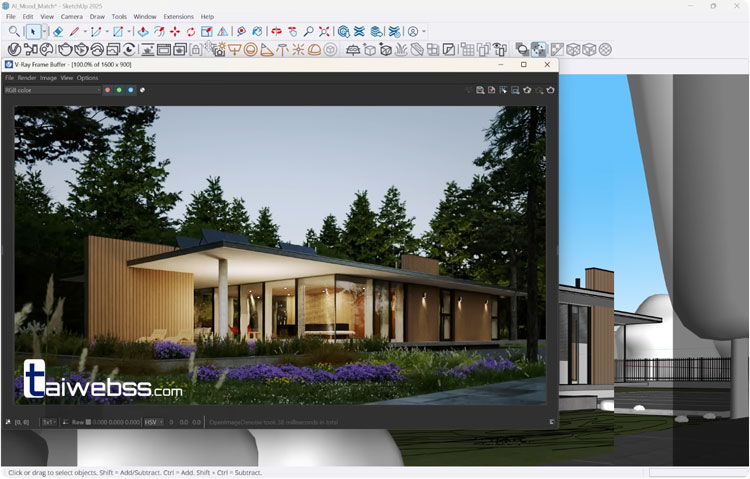This screenshot has width=750, height=479.
Task: Start render with V-Ray teapot icon
Action: (65, 49)
